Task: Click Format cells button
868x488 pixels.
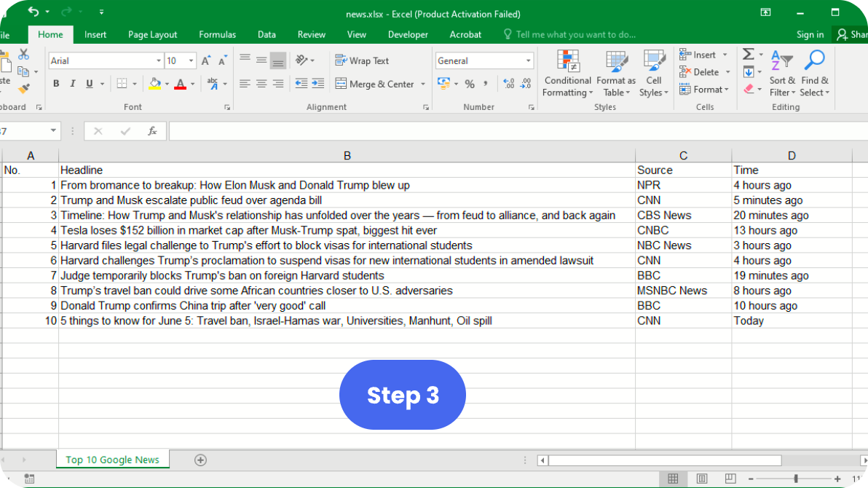Action: 704,89
